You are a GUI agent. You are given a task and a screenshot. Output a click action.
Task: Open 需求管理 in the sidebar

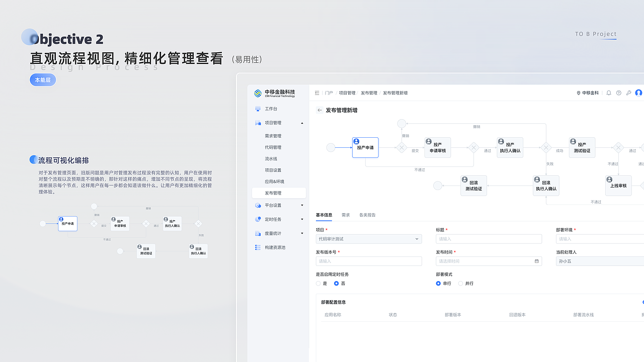click(x=273, y=136)
